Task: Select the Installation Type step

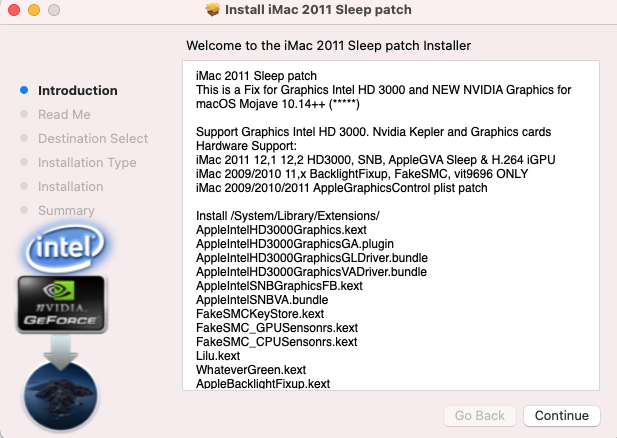Action: click(x=87, y=163)
